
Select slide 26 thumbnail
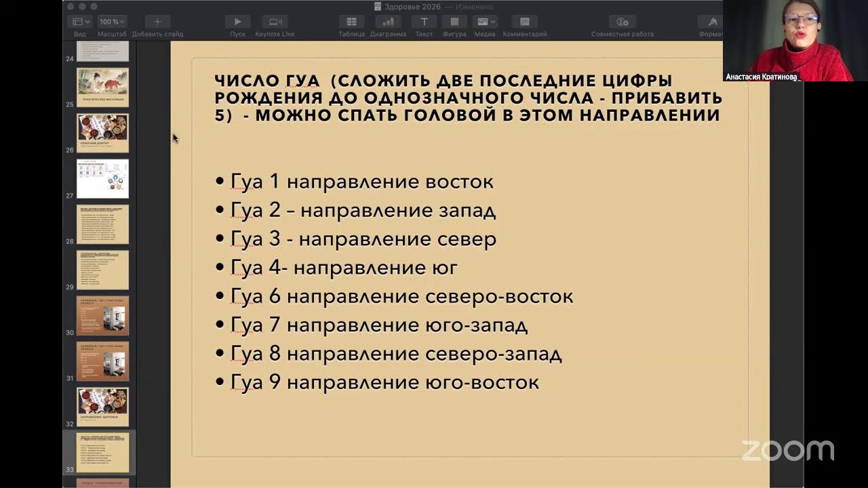click(102, 133)
